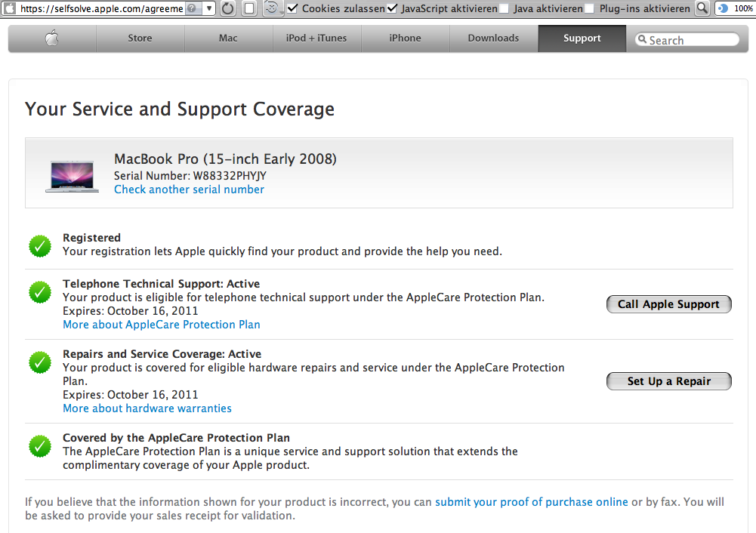This screenshot has width=756, height=533.
Task: Click Expires date under Repairs and Service Coverage
Action: (130, 395)
